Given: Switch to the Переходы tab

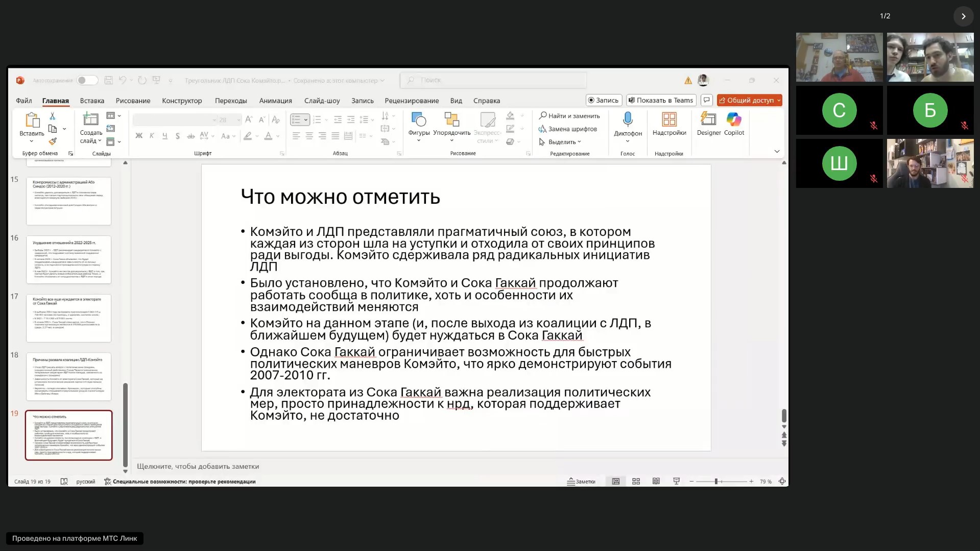Looking at the screenshot, I should 231,101.
